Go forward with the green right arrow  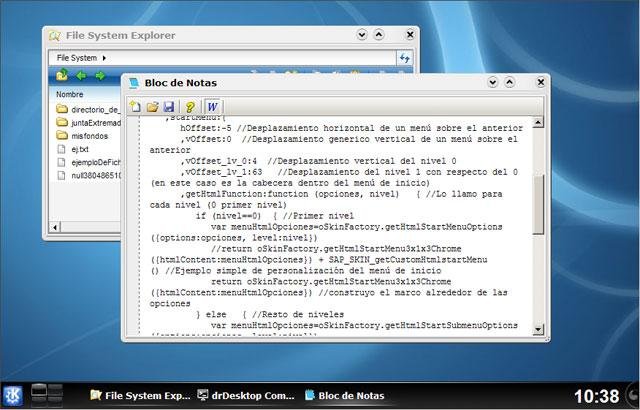(100, 76)
